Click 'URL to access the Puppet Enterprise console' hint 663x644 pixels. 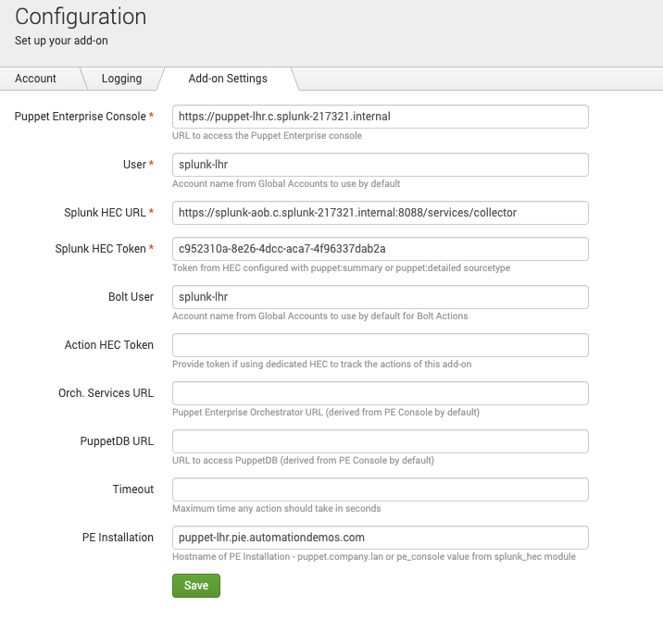[267, 136]
